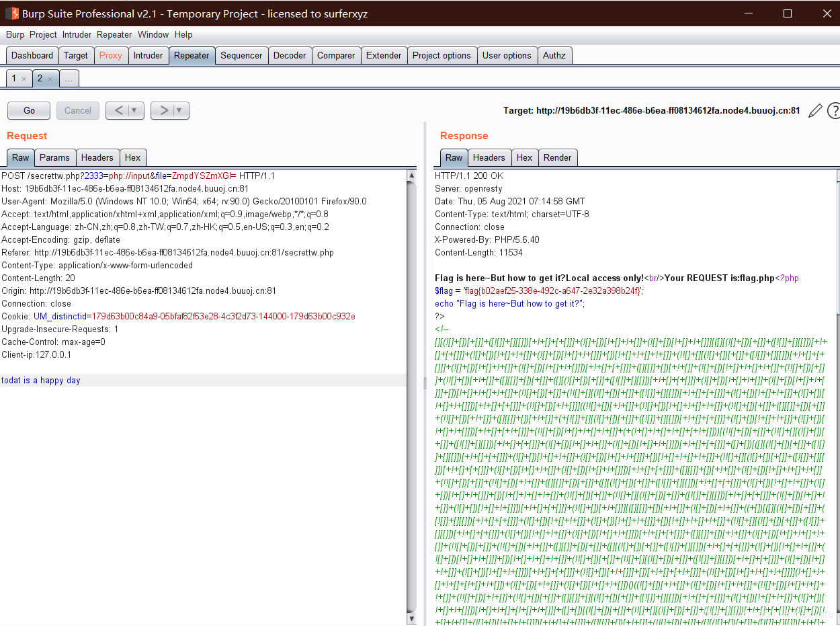The height and width of the screenshot is (626, 840).
Task: Open the Project menu
Action: click(43, 34)
